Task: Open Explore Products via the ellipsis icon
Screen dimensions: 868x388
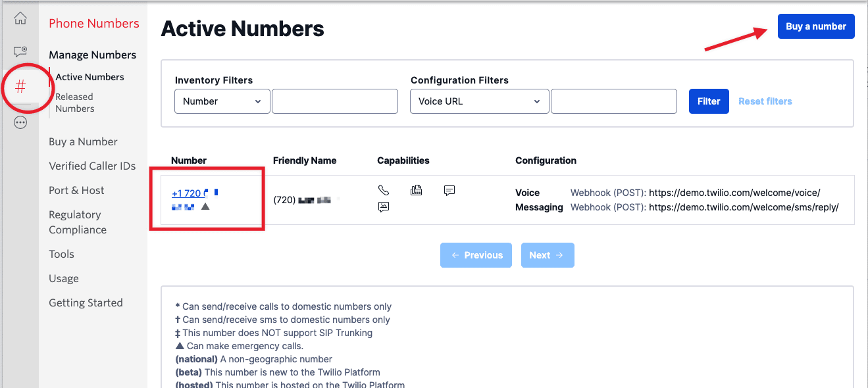Action: 20,122
